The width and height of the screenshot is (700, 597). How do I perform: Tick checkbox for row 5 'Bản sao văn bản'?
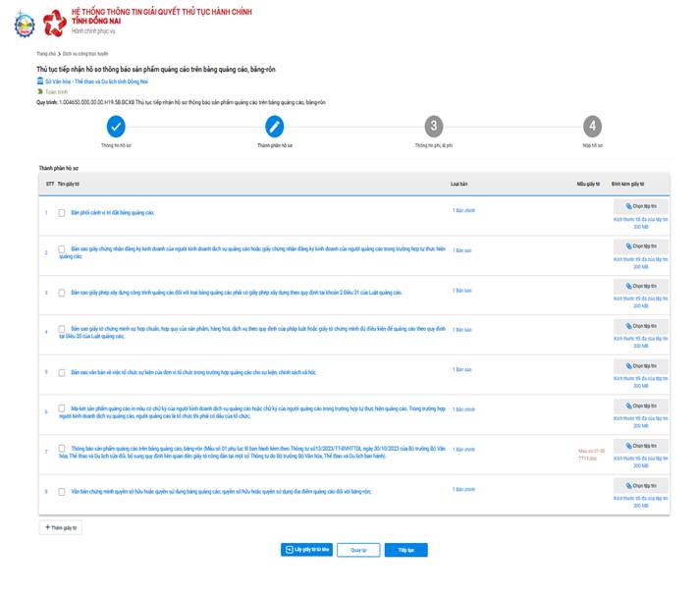(x=62, y=373)
